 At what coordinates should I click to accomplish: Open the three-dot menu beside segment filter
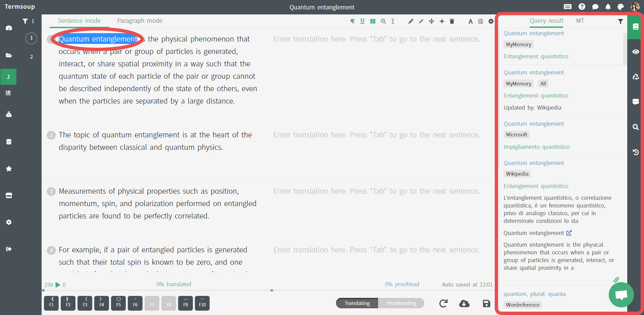(33, 21)
